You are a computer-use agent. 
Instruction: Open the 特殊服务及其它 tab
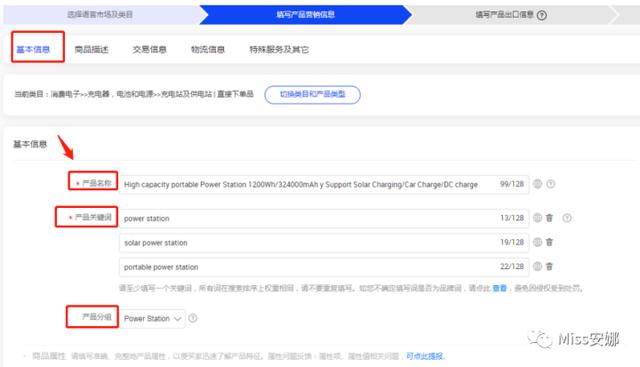click(279, 49)
